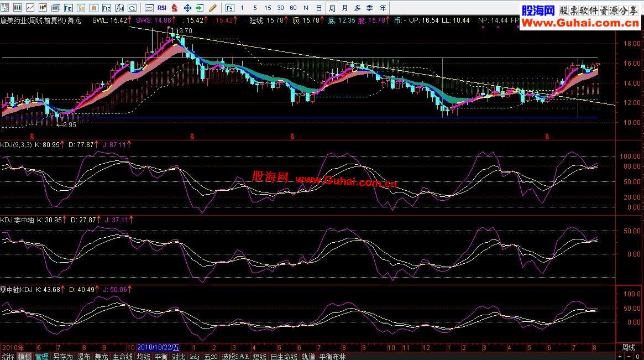This screenshot has height=360, width=644.
Task: Switch to 60-minute period
Action: coord(293,8)
